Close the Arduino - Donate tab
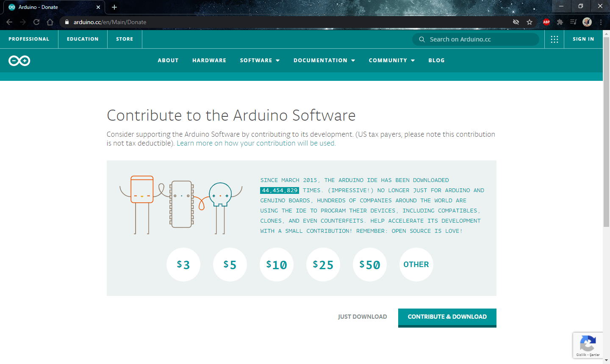The image size is (610, 364). [x=98, y=7]
